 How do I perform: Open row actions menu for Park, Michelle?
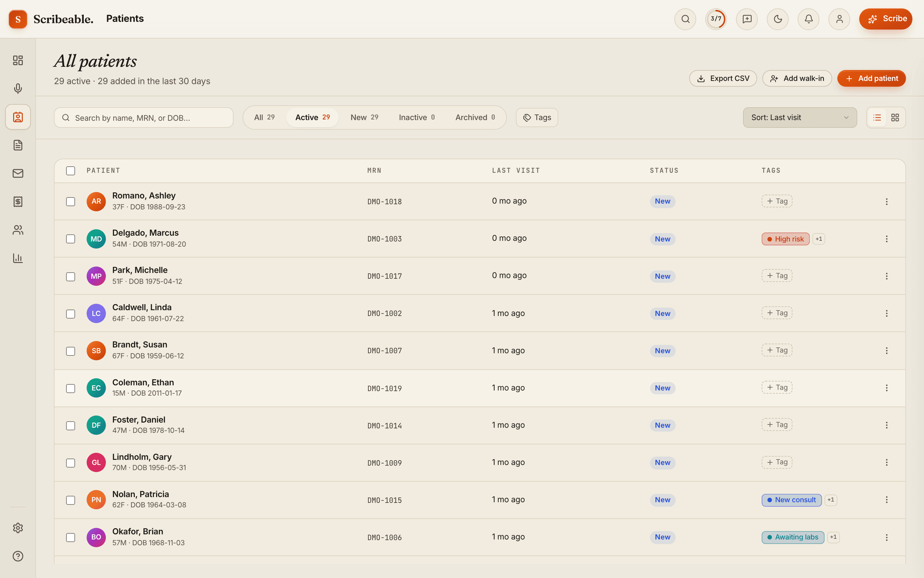(x=886, y=276)
